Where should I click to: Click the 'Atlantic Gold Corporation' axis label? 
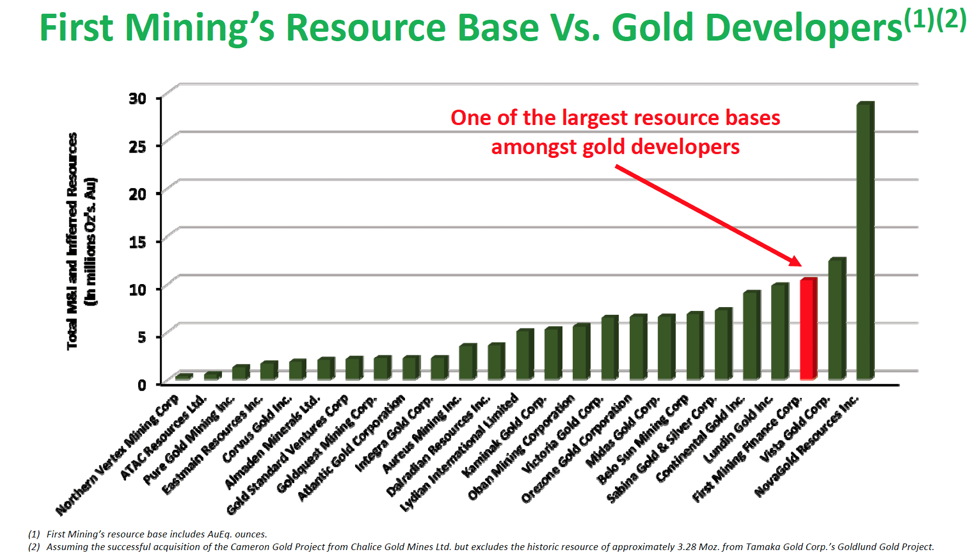pyautogui.click(x=351, y=447)
